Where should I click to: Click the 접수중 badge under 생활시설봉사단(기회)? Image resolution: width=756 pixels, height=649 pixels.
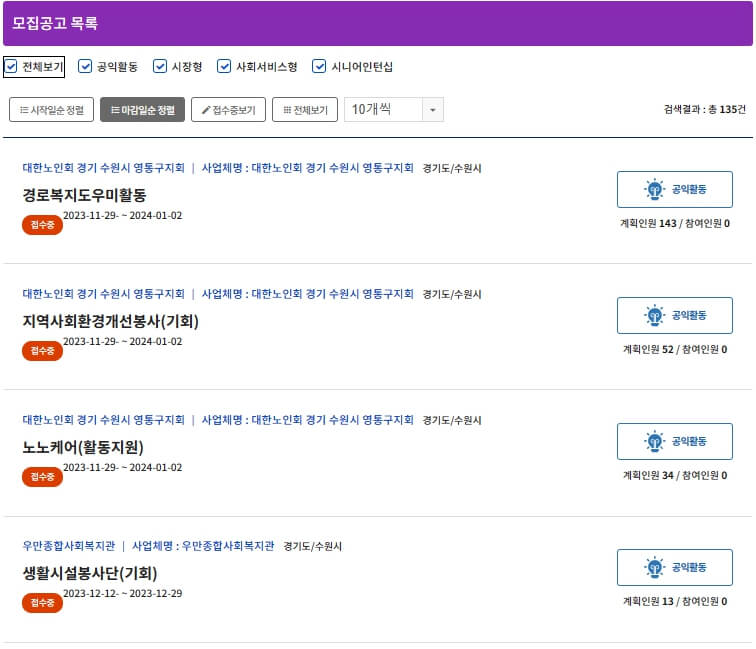tap(42, 603)
